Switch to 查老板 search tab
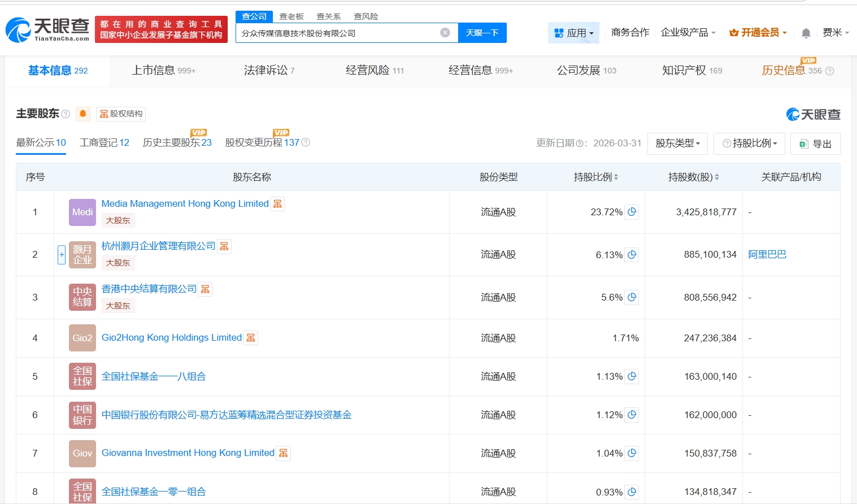The height and width of the screenshot is (504, 857). 292,16
